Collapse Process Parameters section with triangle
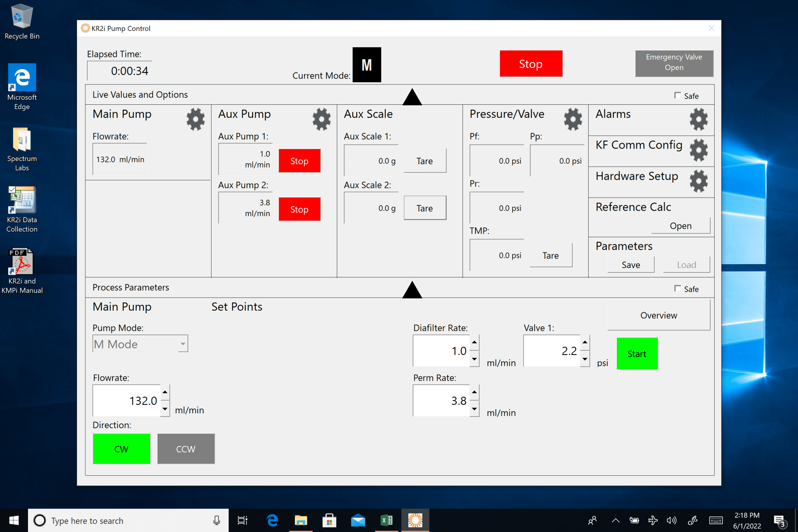The image size is (798, 532). 411,290
